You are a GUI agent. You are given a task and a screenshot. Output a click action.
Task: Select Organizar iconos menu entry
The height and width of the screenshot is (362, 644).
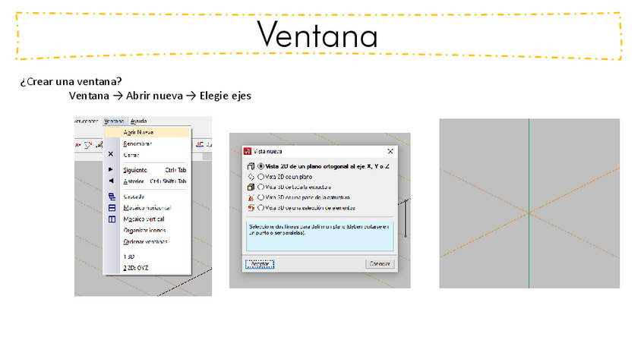(144, 230)
